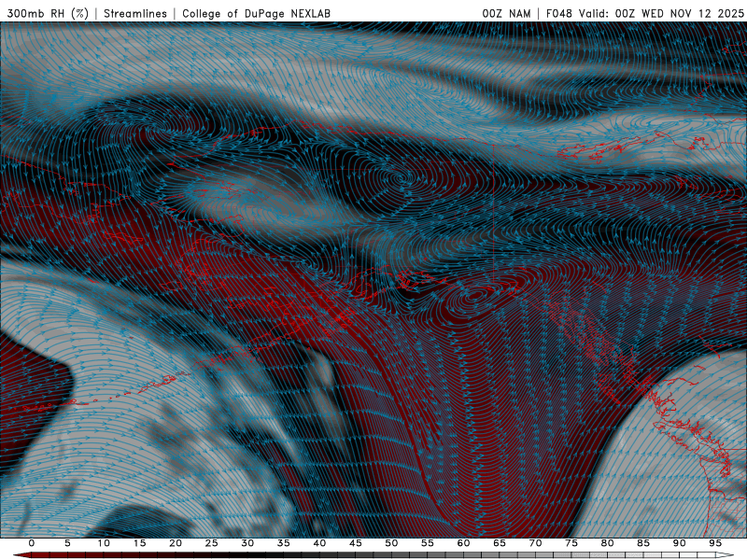Click the "50" label on the color scale
This screenshot has width=747, height=560.
[x=391, y=543]
